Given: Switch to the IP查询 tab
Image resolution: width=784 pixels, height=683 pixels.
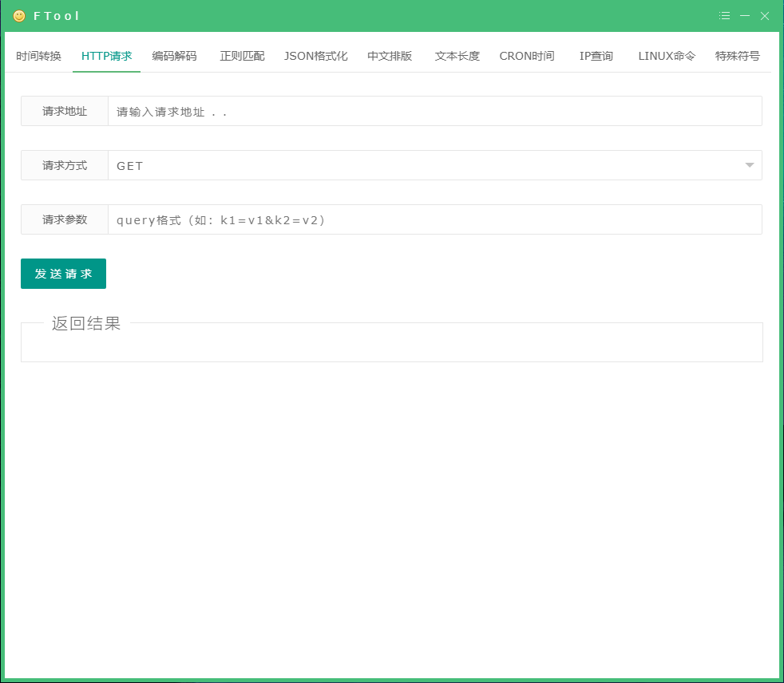Looking at the screenshot, I should [x=596, y=56].
